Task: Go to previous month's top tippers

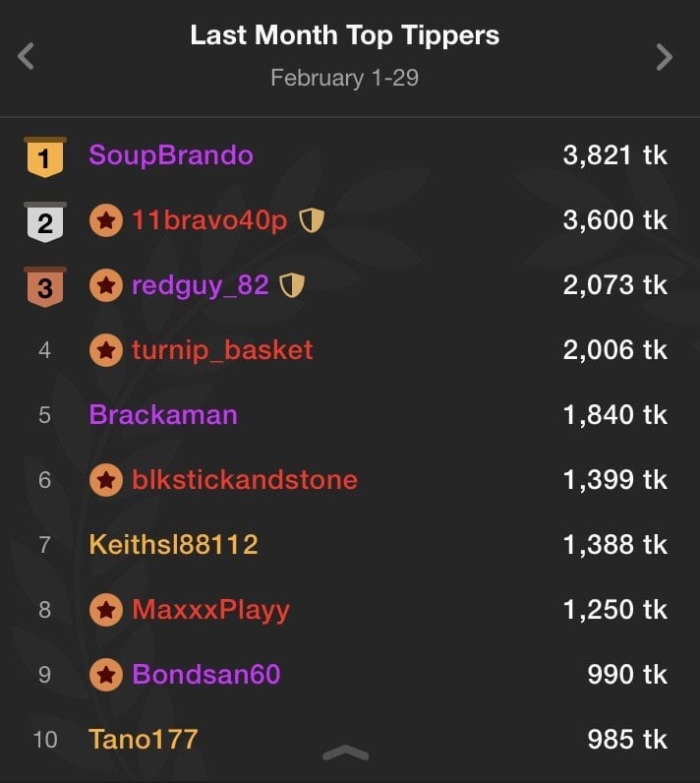Action: pos(27,57)
